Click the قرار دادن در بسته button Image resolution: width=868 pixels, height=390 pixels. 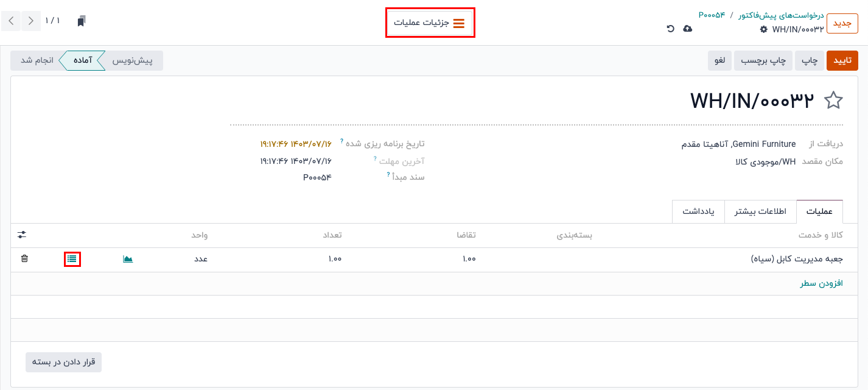point(64,362)
